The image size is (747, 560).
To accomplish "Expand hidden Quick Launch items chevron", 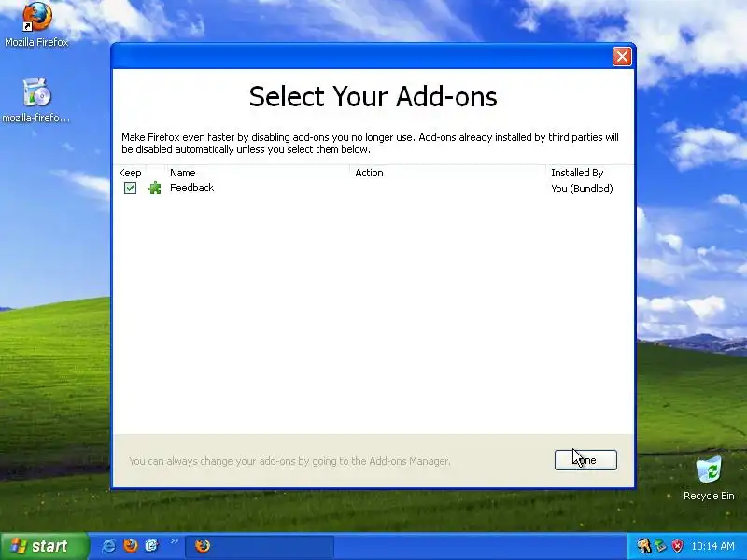I will coord(174,541).
